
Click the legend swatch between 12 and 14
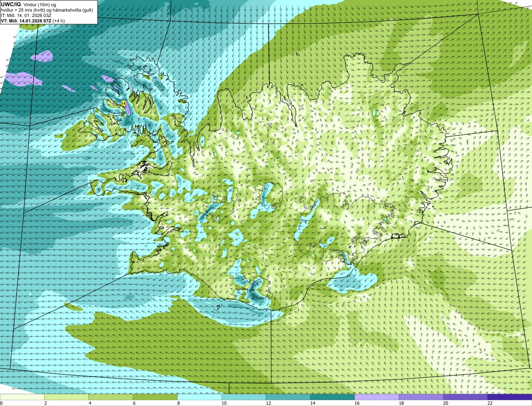[x=288, y=397]
